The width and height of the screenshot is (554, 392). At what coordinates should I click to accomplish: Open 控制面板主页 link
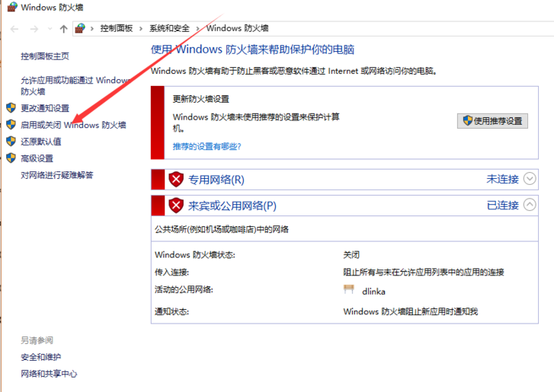point(45,56)
